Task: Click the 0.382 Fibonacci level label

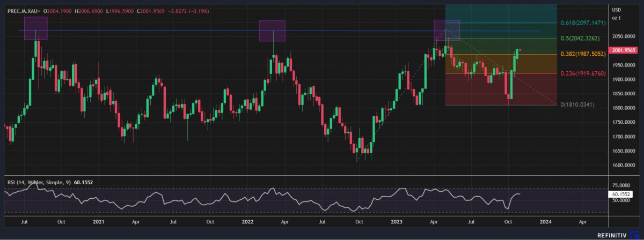Action: [583, 54]
